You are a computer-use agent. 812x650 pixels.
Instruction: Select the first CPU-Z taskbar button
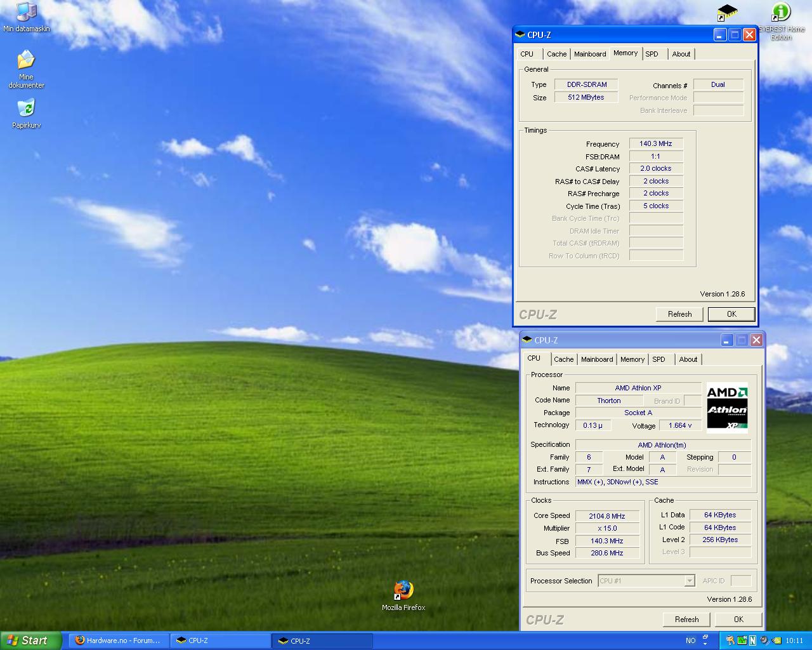[221, 640]
